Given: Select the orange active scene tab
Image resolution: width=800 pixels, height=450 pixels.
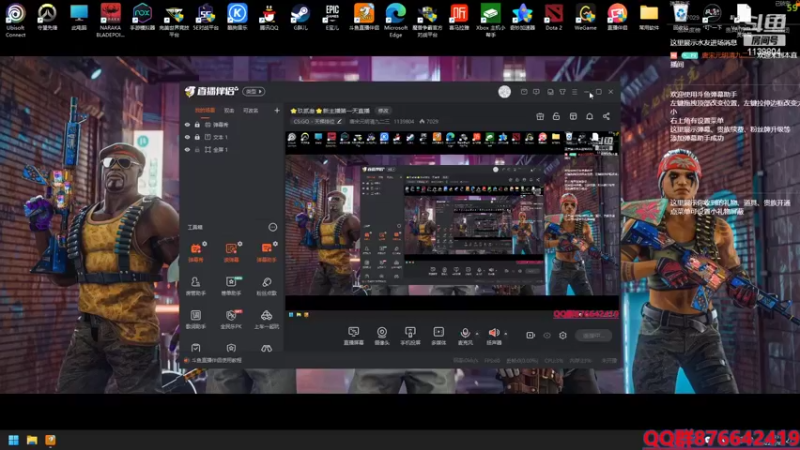Looking at the screenshot, I should coord(205,110).
